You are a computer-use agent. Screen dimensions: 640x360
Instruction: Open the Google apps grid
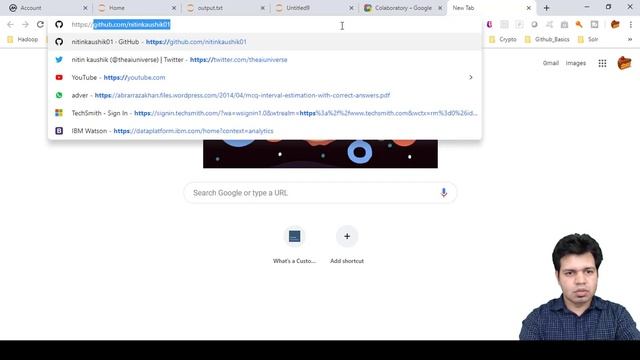click(x=602, y=63)
